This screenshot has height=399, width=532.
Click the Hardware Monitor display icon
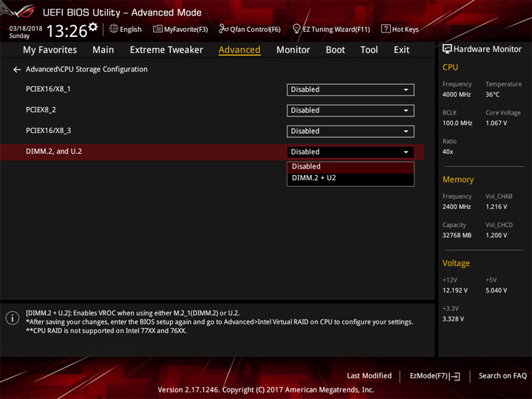tap(447, 49)
